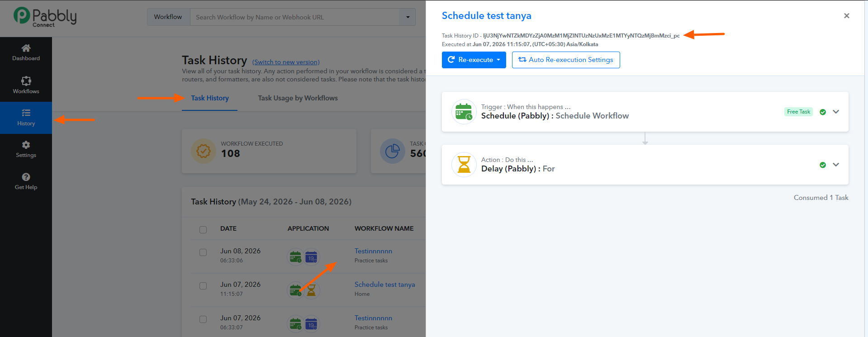Screen dimensions: 868x337
Task: Open the Schedule test tanya workflow link
Action: [x=384, y=285]
